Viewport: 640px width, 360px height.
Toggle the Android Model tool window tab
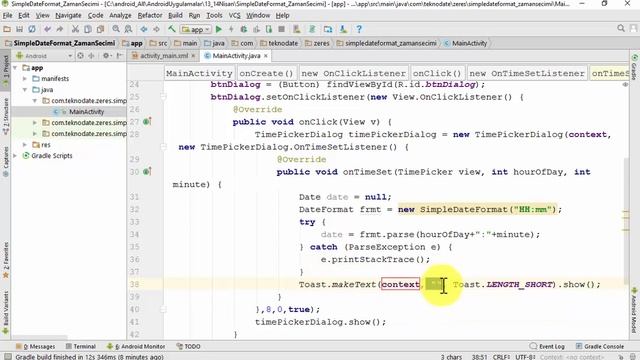634,309
